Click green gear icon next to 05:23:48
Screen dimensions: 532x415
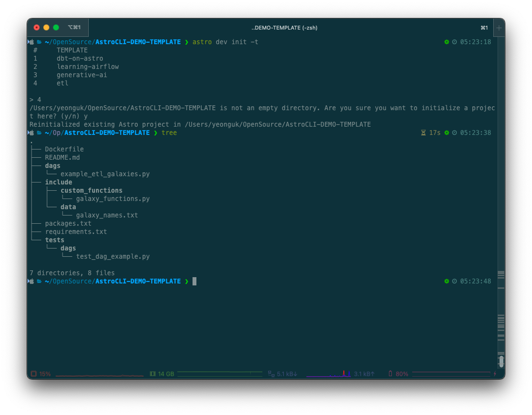click(x=447, y=281)
